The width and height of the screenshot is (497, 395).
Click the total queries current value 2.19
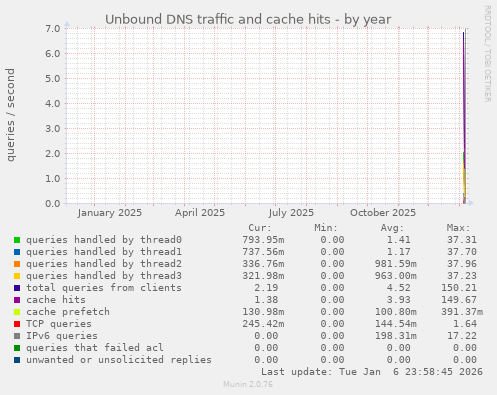(266, 288)
